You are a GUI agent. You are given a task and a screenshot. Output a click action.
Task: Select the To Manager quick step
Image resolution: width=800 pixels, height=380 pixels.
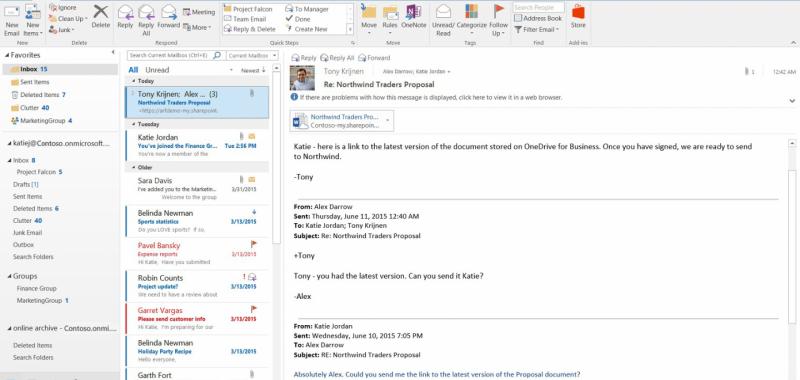point(307,9)
